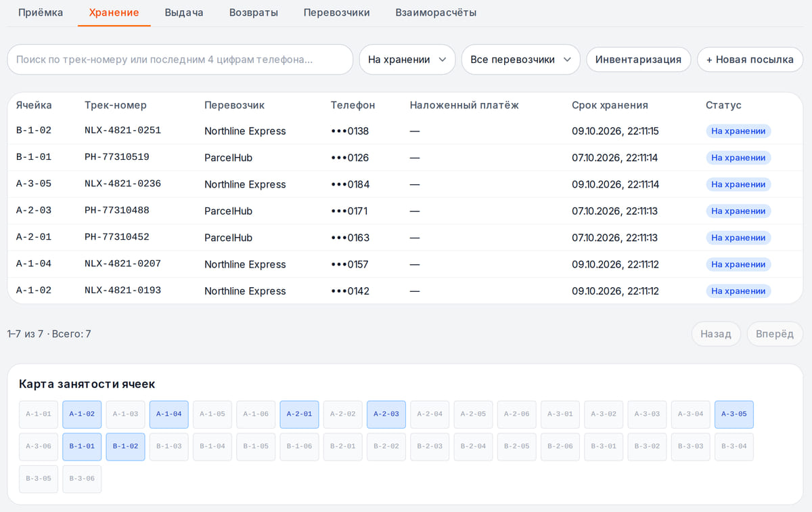Select row with track NLX-4821-0251

tap(405, 131)
